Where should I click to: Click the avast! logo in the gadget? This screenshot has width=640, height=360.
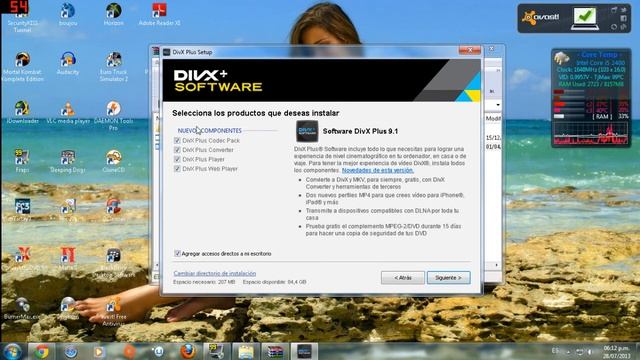(x=541, y=18)
